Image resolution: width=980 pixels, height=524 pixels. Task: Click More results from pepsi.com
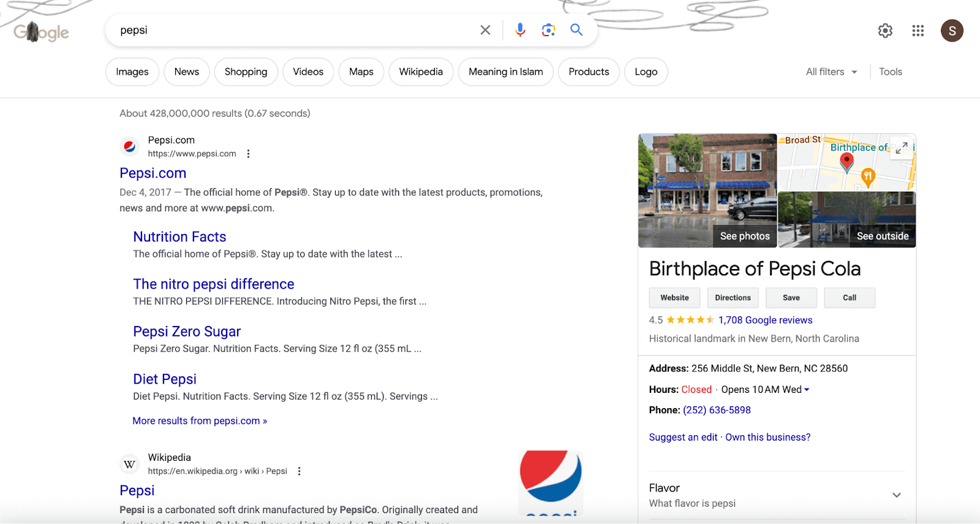click(x=200, y=421)
